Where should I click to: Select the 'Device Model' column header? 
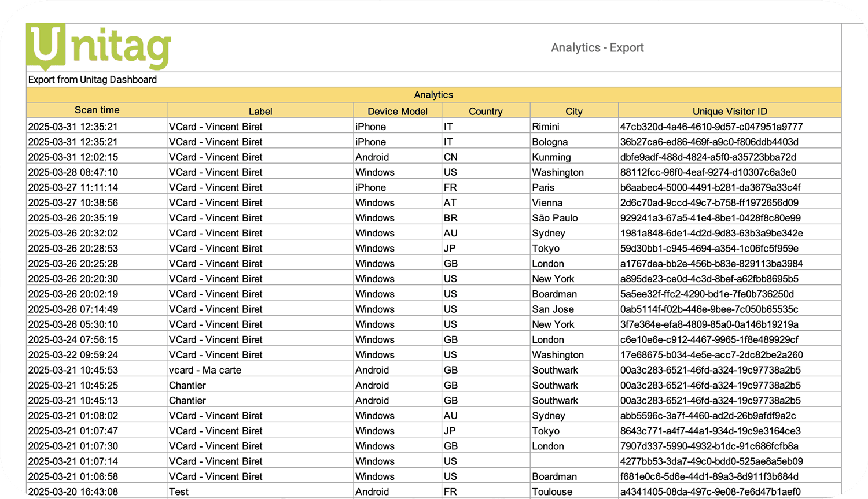pos(398,111)
